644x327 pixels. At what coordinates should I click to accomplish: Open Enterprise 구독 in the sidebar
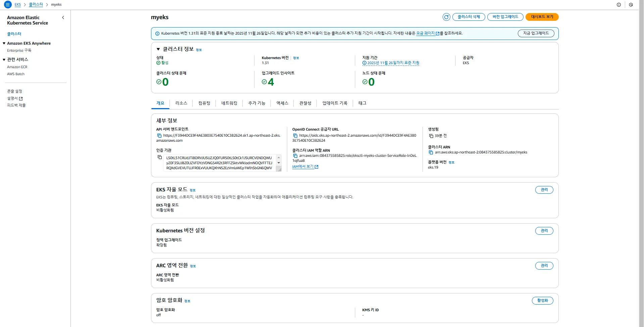[x=19, y=50]
